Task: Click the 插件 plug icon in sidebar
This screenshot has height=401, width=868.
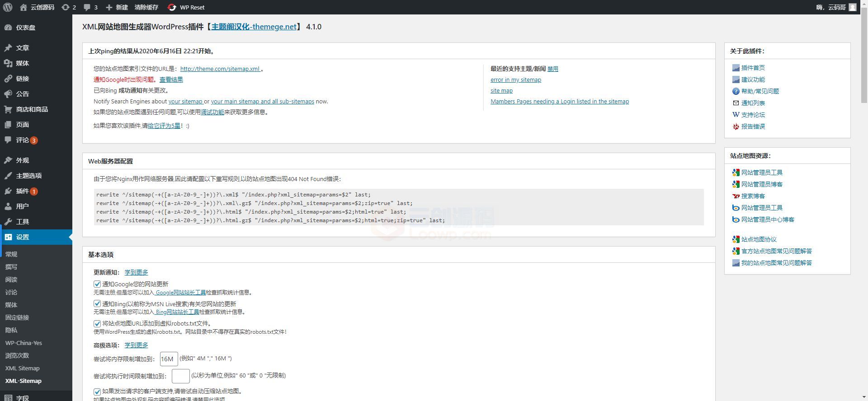Action: click(8, 191)
